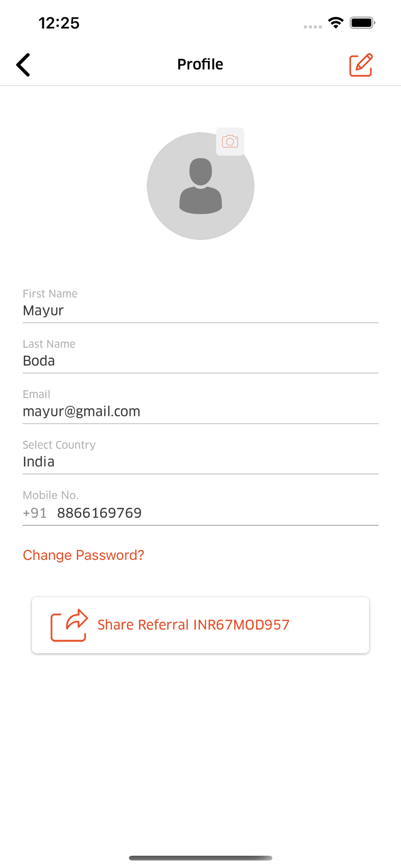
Task: Tap Share Referral INR67MOD957 button
Action: 200,625
